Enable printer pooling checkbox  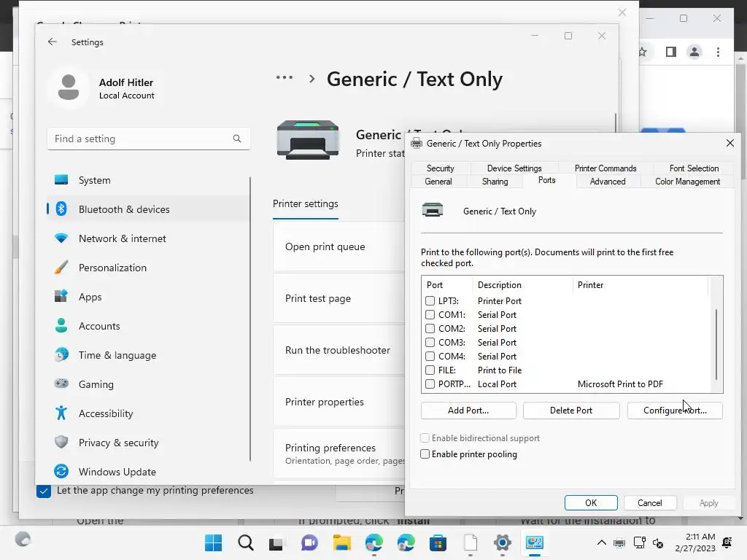point(425,454)
